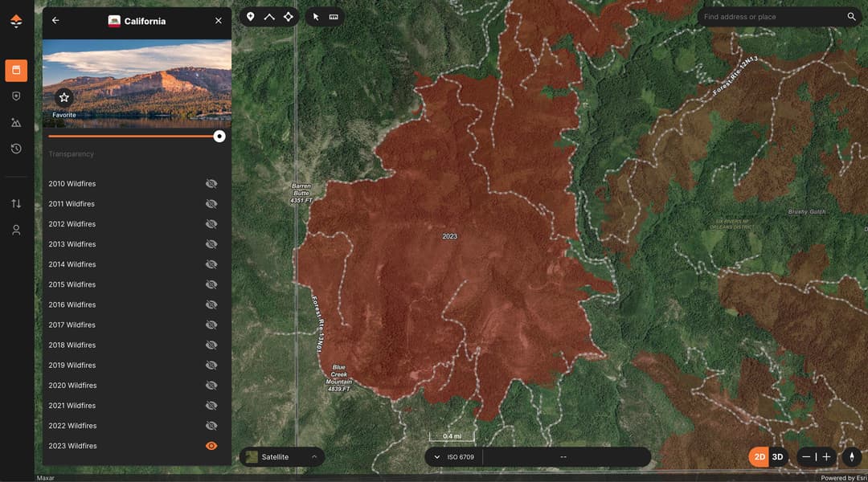Select the 2023 Wildfires label
868x482 pixels.
tap(72, 446)
